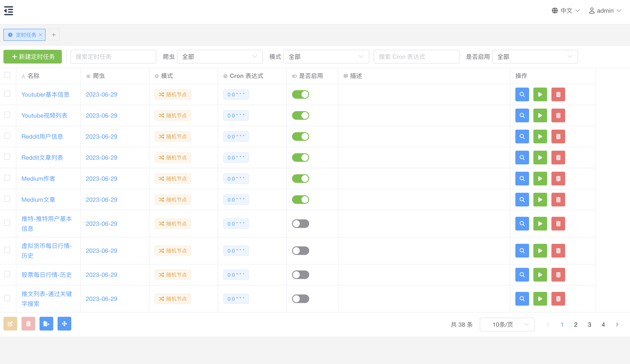Click the 新建定时任务 button

[x=32, y=57]
